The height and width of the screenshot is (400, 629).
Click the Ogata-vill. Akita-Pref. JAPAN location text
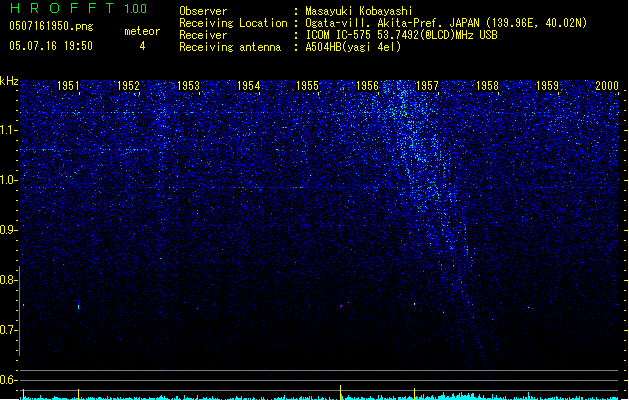tap(446, 23)
